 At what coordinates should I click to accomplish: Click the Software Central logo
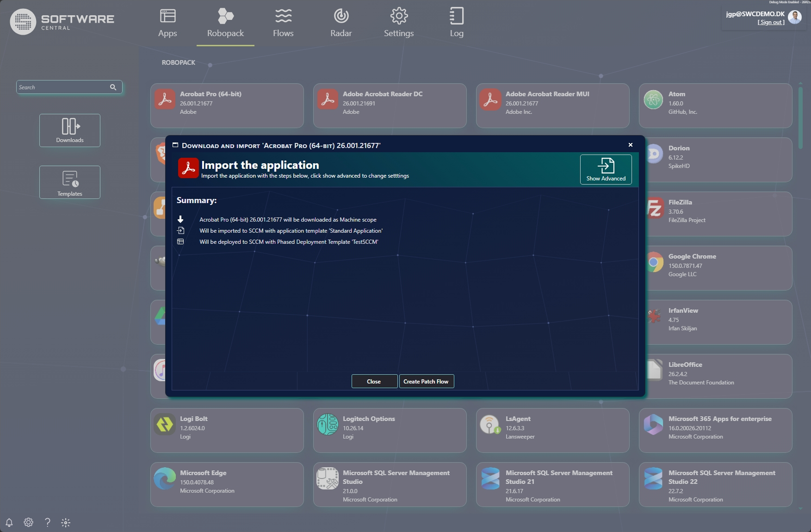[x=62, y=22]
